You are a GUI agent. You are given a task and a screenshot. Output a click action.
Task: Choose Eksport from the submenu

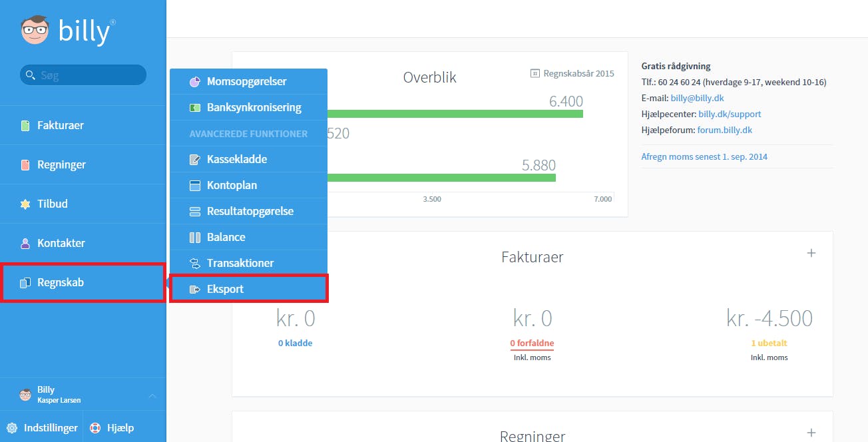point(248,290)
